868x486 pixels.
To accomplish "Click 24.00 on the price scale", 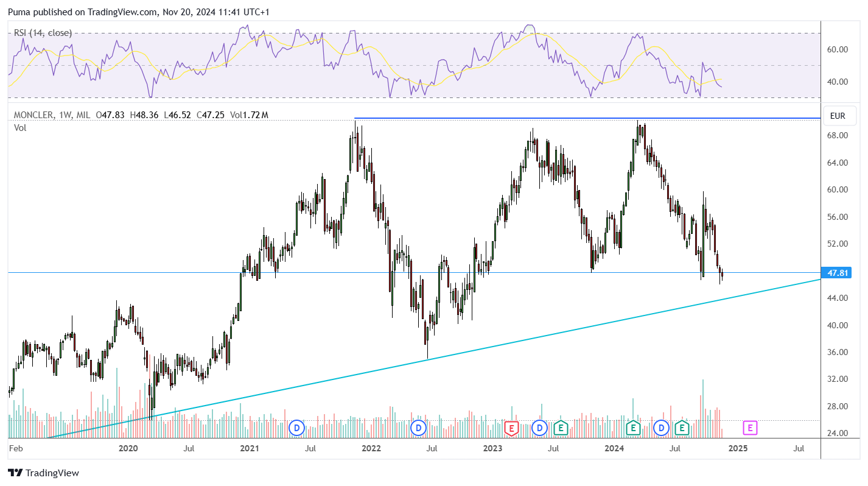I will [836, 433].
